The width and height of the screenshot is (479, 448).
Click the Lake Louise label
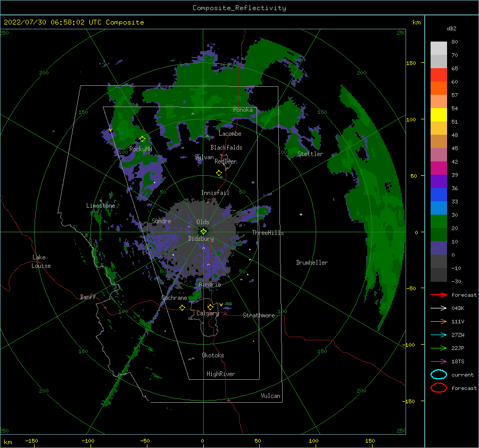(x=41, y=262)
